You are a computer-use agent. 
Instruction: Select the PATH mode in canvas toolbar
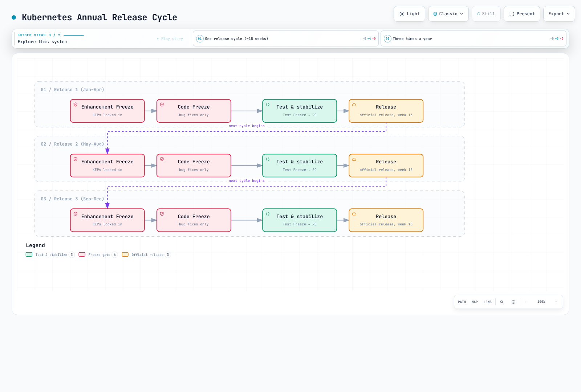tap(462, 302)
